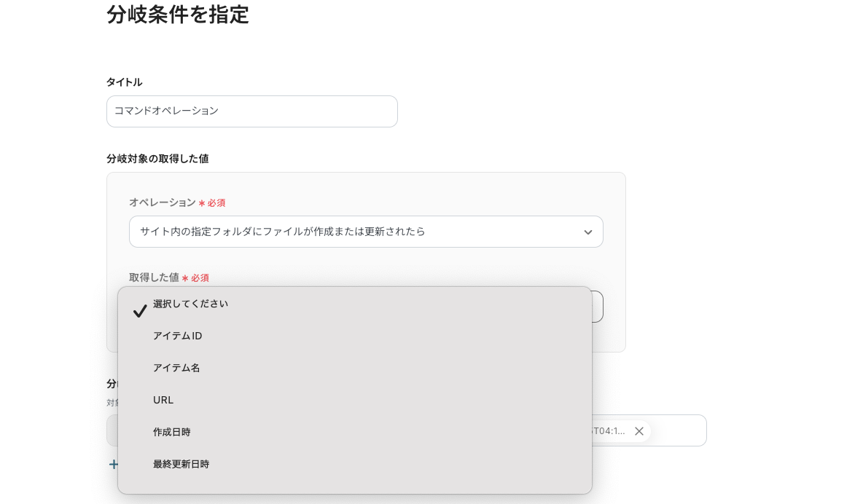863x504 pixels.
Task: Select the 選択してください placeholder option
Action: pyautogui.click(x=191, y=304)
